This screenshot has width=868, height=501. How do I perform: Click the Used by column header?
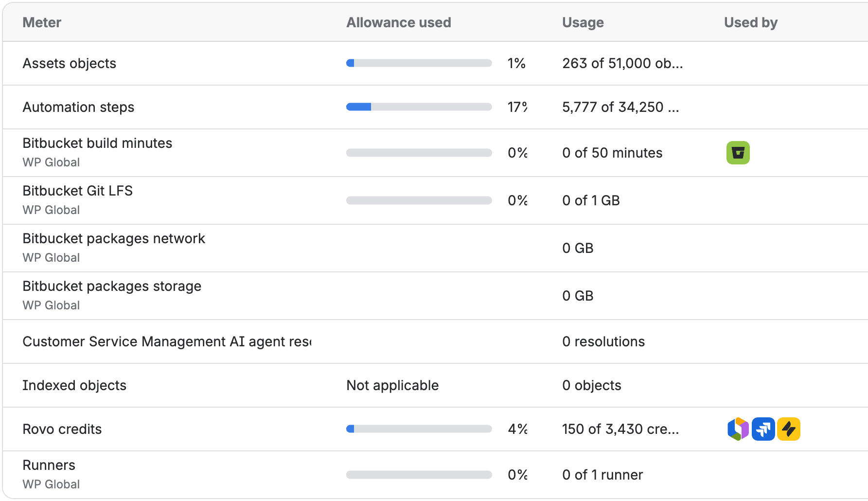(750, 22)
